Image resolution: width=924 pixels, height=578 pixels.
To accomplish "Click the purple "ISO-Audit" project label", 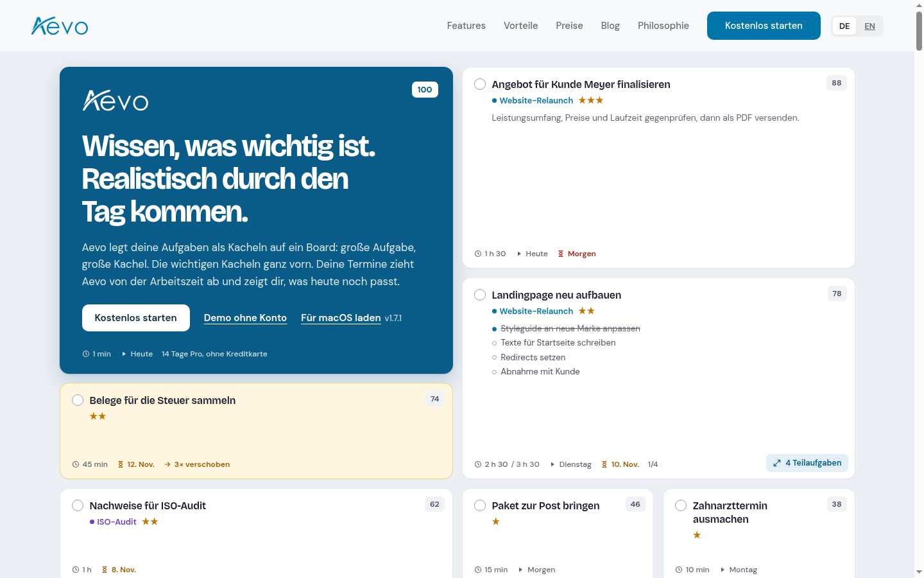I will pos(117,521).
